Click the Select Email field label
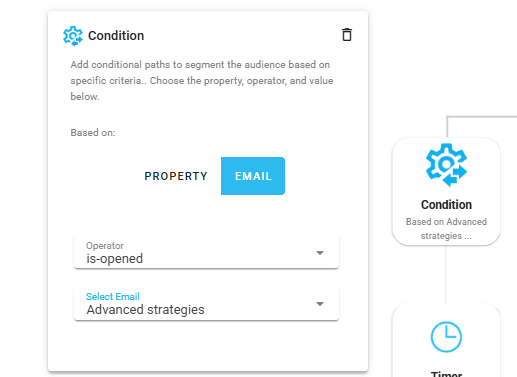Image resolution: width=517 pixels, height=377 pixels. point(113,296)
